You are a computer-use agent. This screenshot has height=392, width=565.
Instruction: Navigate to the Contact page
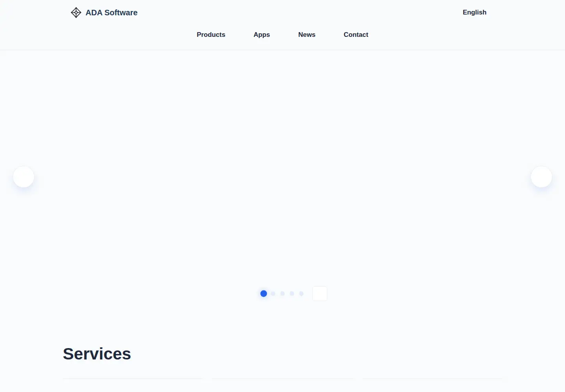click(356, 34)
